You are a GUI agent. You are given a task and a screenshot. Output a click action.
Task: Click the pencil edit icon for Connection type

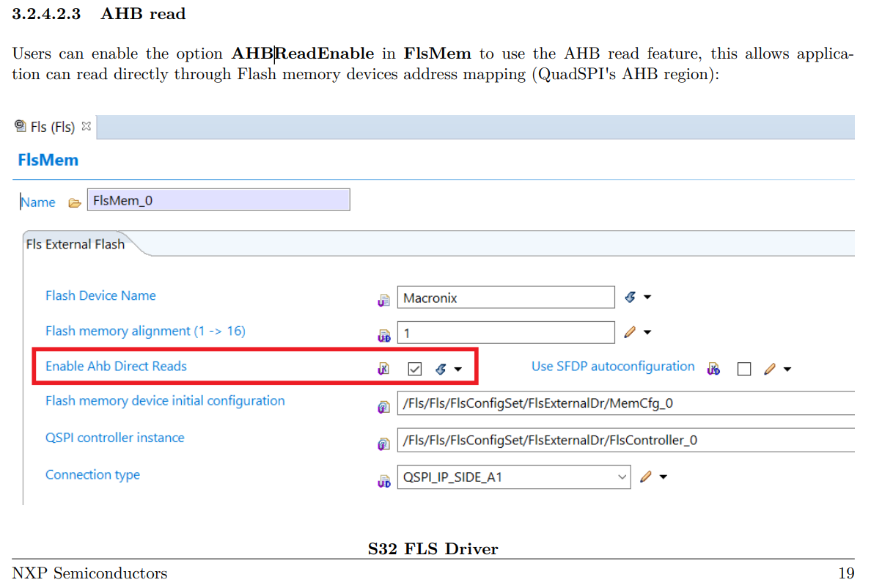point(645,476)
